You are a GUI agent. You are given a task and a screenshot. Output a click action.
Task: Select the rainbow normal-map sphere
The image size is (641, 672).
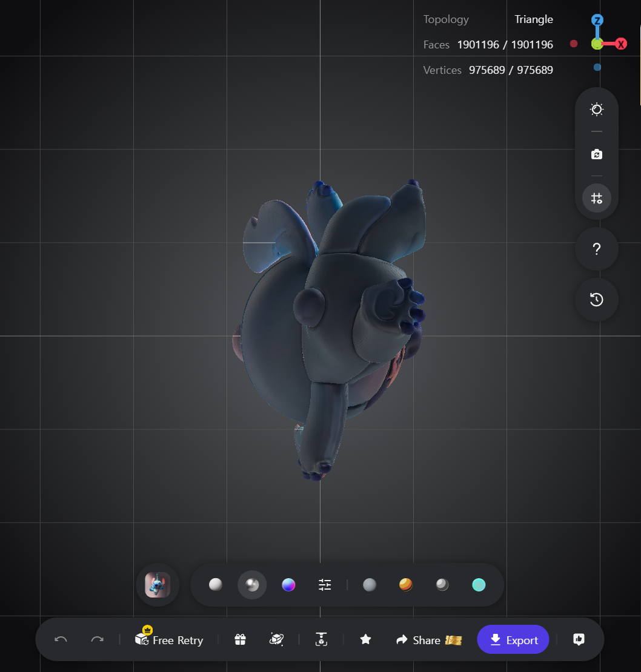(x=288, y=585)
